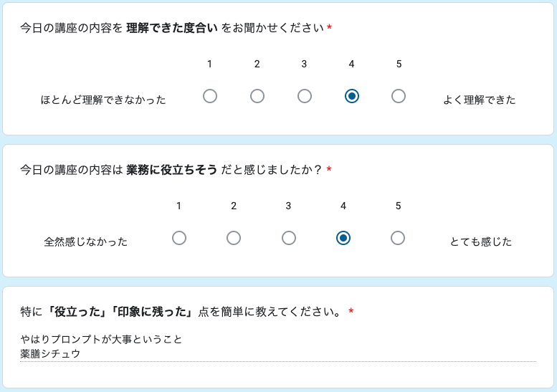Click the 薬膳シチュウ text line
The width and height of the screenshot is (557, 392).
click(50, 353)
